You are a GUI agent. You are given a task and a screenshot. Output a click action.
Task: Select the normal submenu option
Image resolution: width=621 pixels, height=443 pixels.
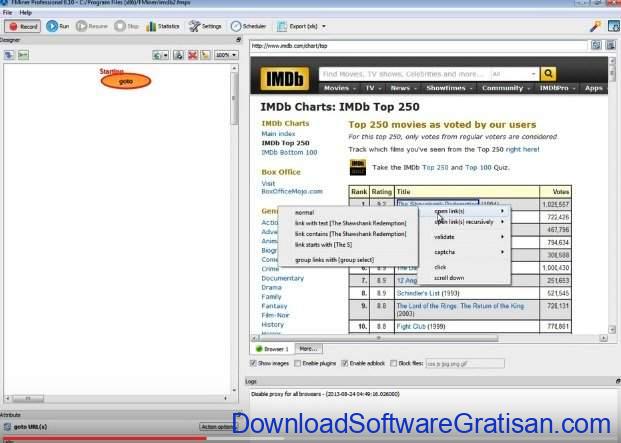click(348, 212)
